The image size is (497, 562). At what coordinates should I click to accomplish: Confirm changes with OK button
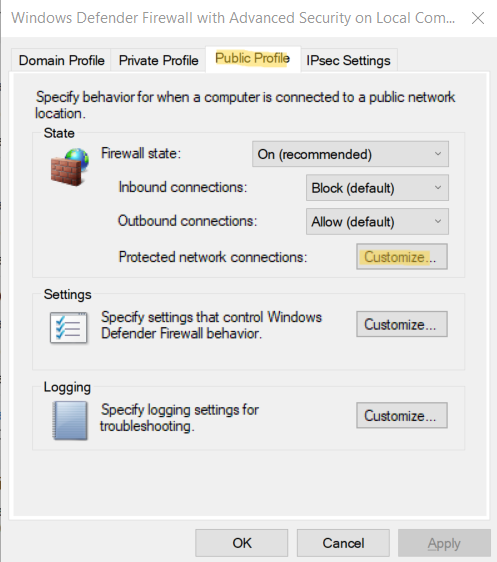tap(242, 543)
